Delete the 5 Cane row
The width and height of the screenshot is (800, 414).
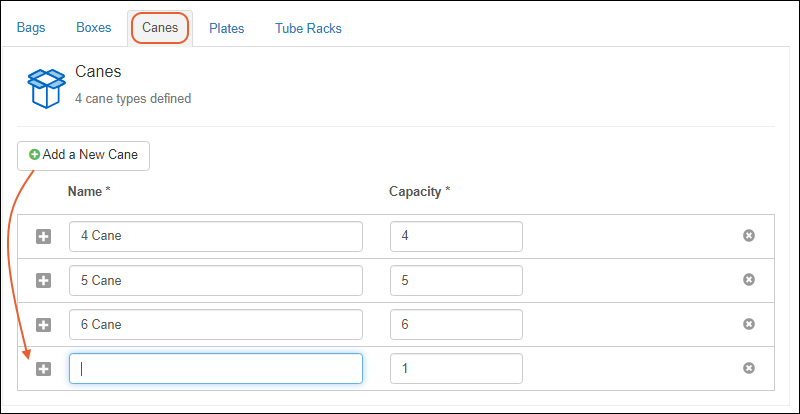point(748,280)
